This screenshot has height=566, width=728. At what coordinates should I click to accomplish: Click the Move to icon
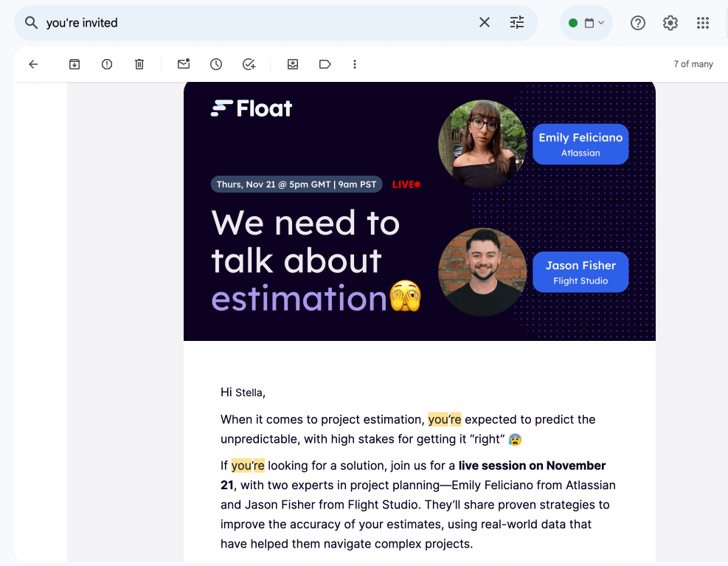(293, 64)
